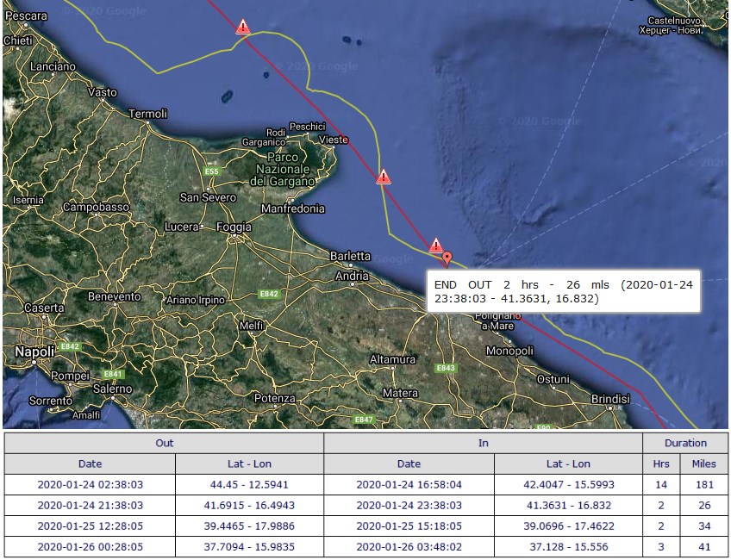731x560 pixels.
Task: Select out date 2020-01-24 21:38:03
Action: tap(90, 506)
